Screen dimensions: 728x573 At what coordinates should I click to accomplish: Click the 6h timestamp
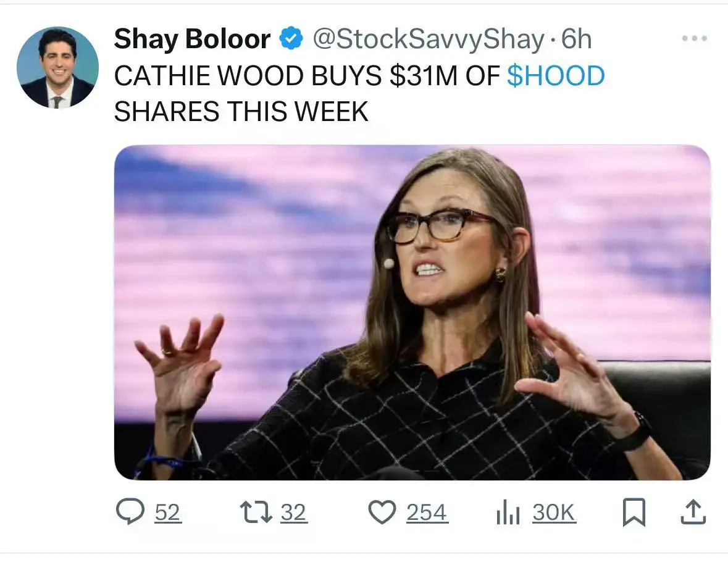[x=576, y=39]
